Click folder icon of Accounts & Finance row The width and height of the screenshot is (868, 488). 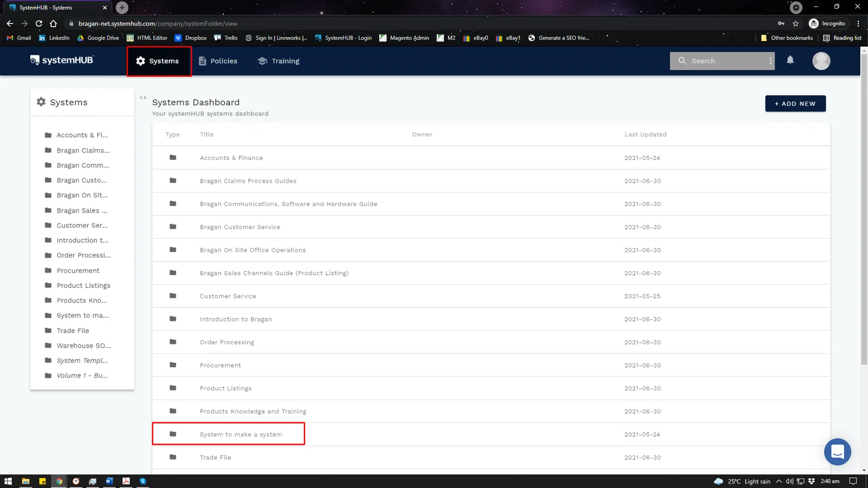point(173,157)
